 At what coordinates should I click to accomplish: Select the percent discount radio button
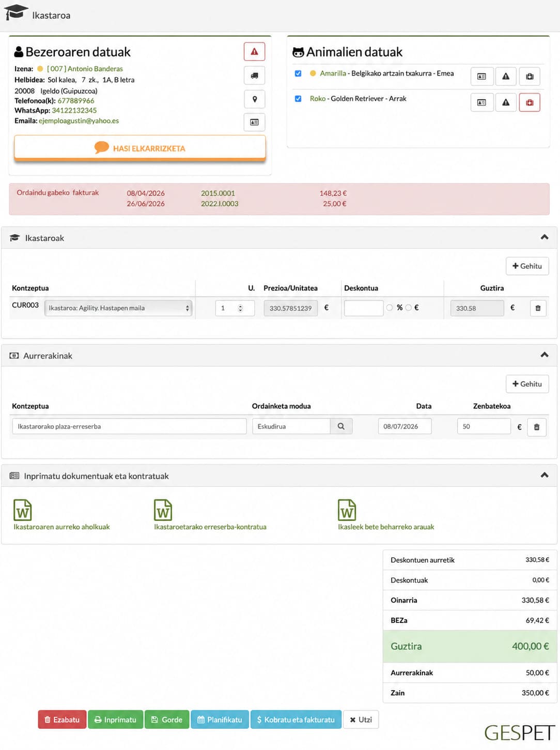(390, 308)
